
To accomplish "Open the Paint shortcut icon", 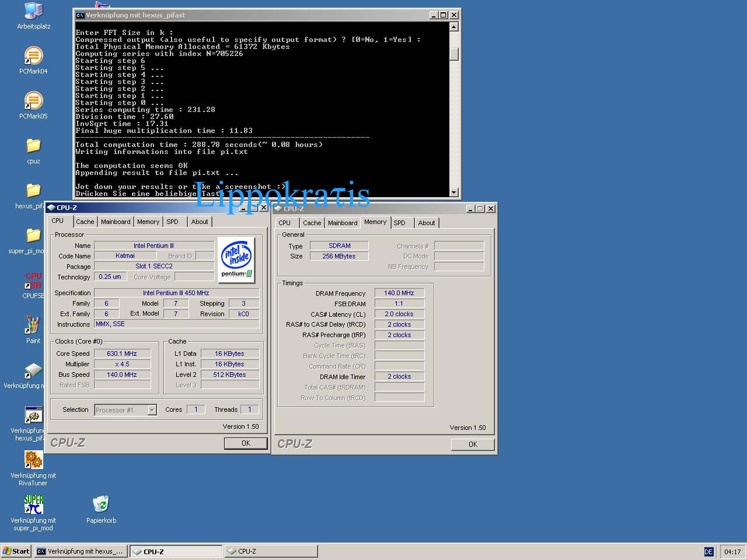I will point(34,325).
